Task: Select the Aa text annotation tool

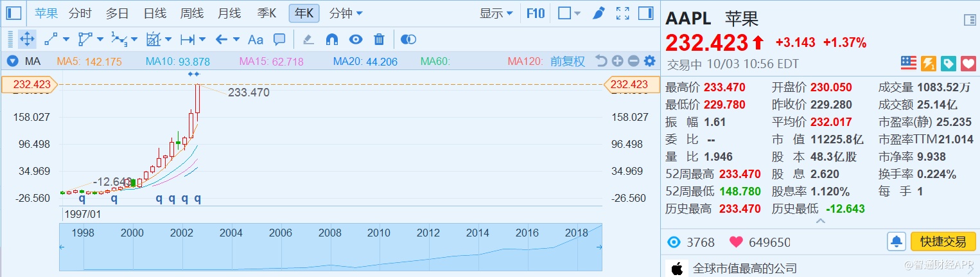Action: click(x=256, y=39)
